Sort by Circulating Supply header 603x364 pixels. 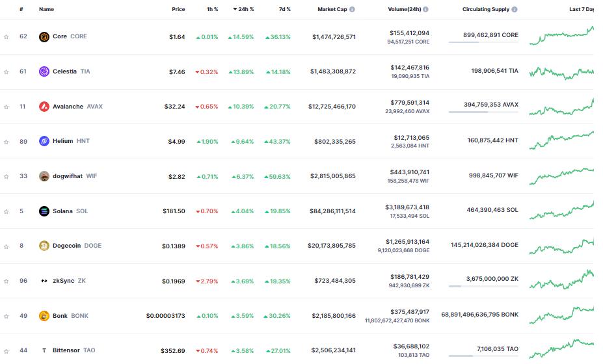pos(486,9)
